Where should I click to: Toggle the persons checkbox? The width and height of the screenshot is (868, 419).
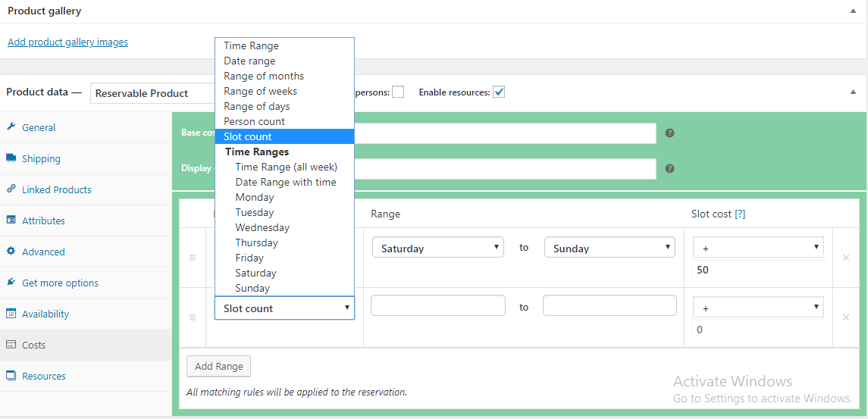pos(398,92)
